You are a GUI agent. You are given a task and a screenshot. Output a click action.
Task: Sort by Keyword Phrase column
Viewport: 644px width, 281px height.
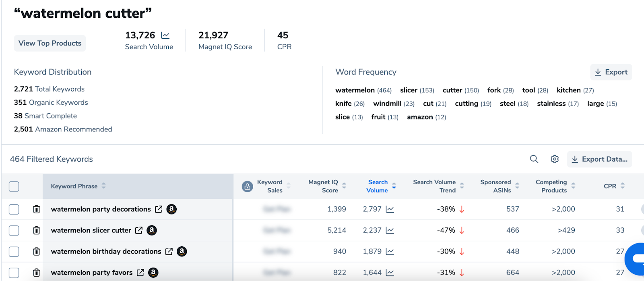(x=103, y=186)
